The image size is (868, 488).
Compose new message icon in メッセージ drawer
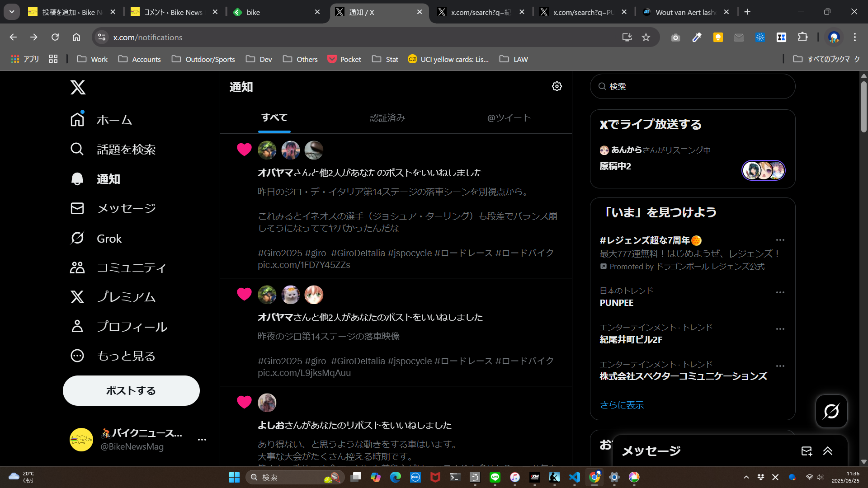coord(807,451)
